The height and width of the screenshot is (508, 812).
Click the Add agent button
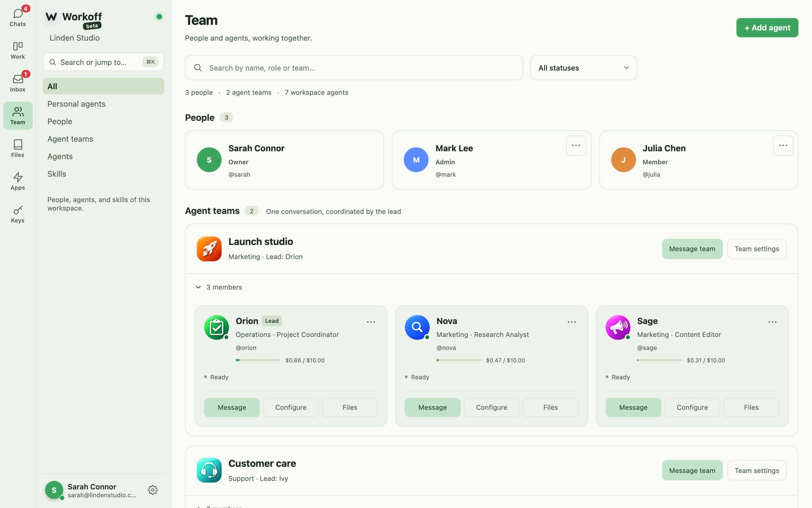[767, 28]
